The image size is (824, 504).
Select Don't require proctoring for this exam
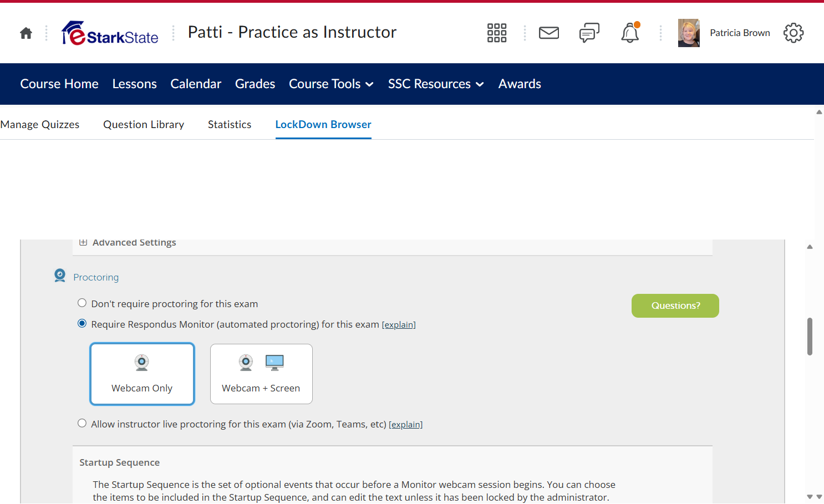pos(82,303)
